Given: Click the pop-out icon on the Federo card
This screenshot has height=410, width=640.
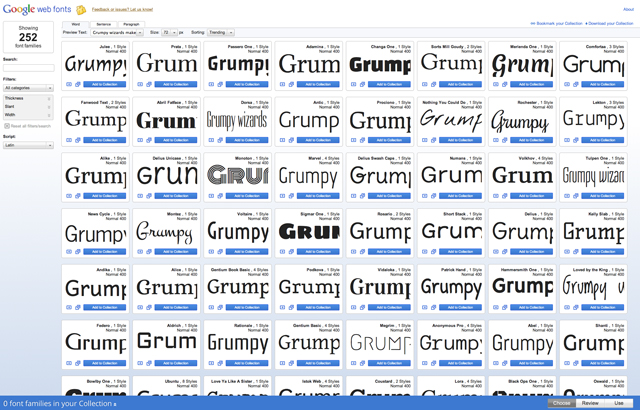Looking at the screenshot, I should tap(78, 363).
